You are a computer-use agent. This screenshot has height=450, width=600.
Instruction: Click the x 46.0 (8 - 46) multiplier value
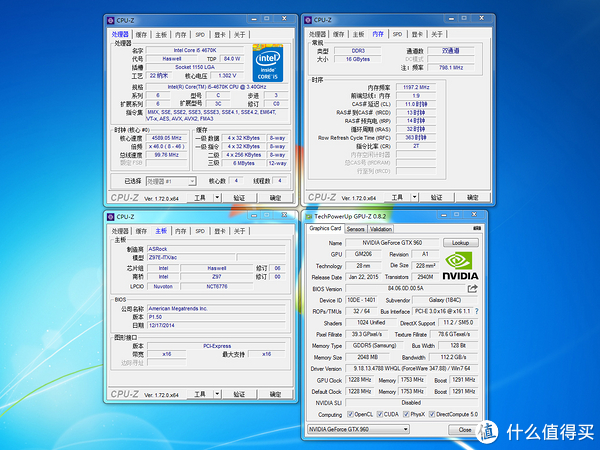pos(166,146)
